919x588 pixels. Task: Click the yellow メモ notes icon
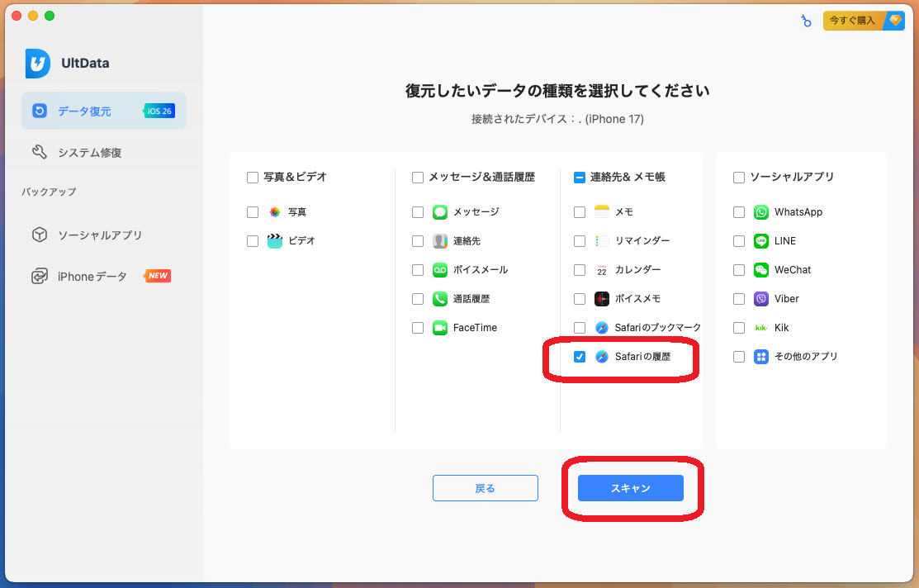[602, 212]
